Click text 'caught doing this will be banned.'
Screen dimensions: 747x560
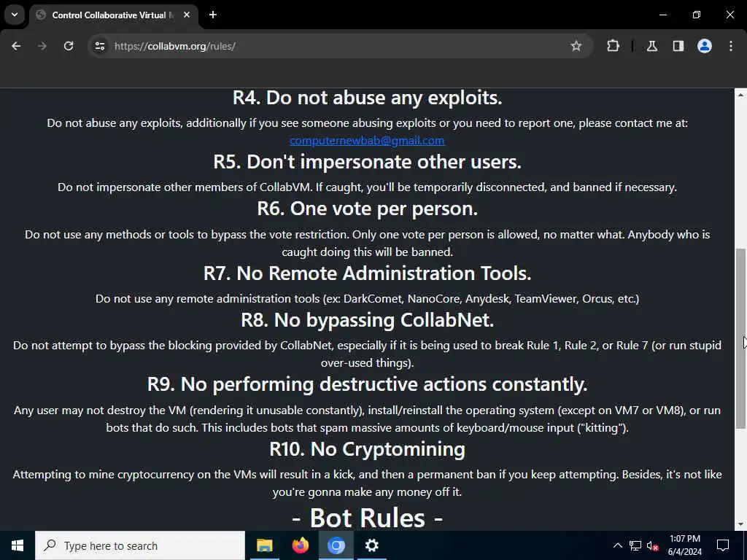click(x=368, y=252)
